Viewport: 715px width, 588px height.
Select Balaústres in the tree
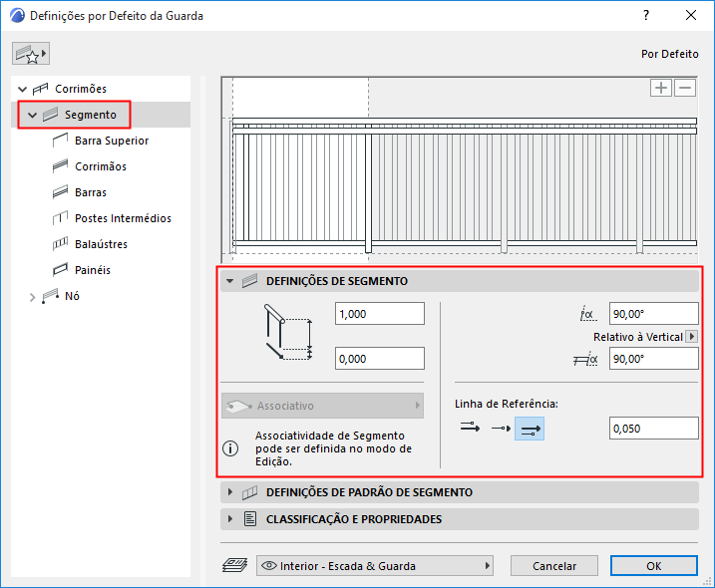[x=102, y=244]
